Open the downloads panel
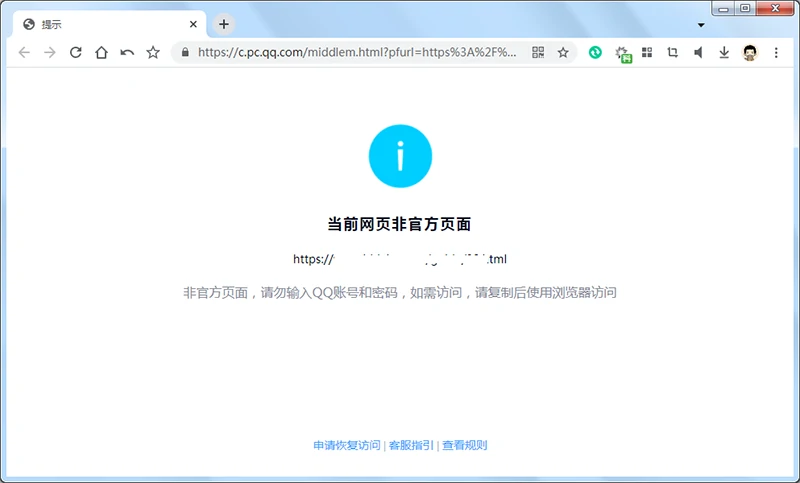This screenshot has height=483, width=800. 724,53
